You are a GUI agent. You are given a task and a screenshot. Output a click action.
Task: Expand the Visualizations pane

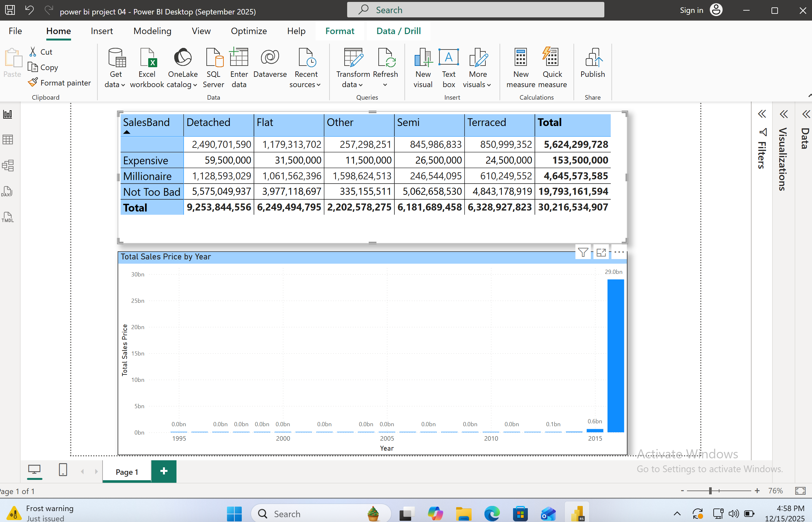coord(783,114)
